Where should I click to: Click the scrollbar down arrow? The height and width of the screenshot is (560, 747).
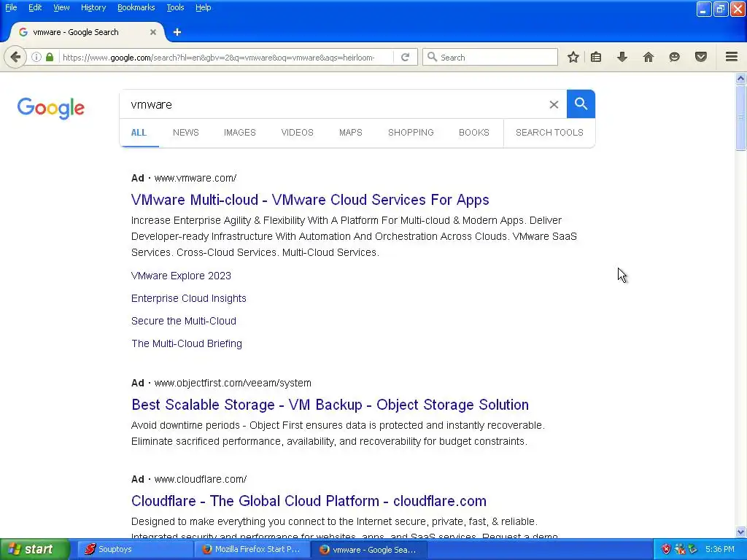[x=740, y=532]
